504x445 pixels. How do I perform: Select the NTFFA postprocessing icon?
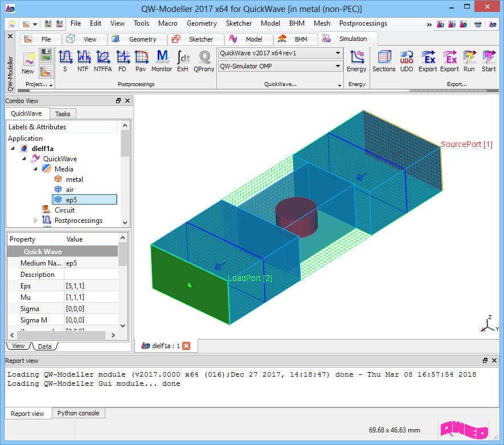pos(103,59)
